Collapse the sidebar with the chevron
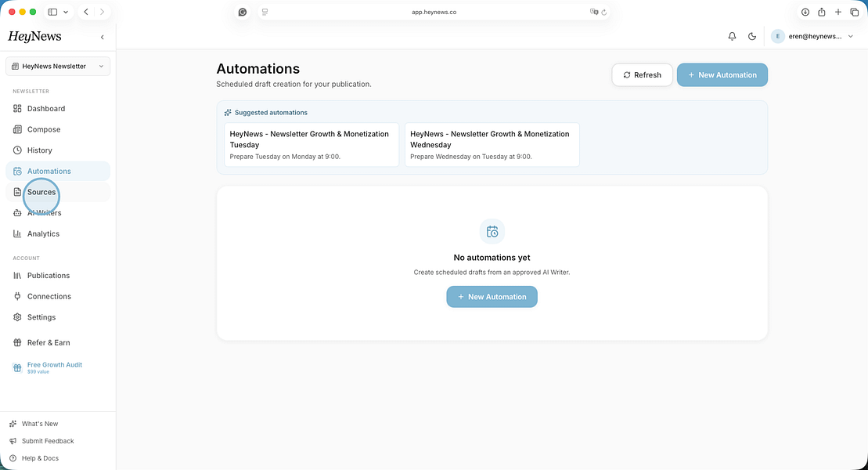The height and width of the screenshot is (470, 868). point(103,37)
